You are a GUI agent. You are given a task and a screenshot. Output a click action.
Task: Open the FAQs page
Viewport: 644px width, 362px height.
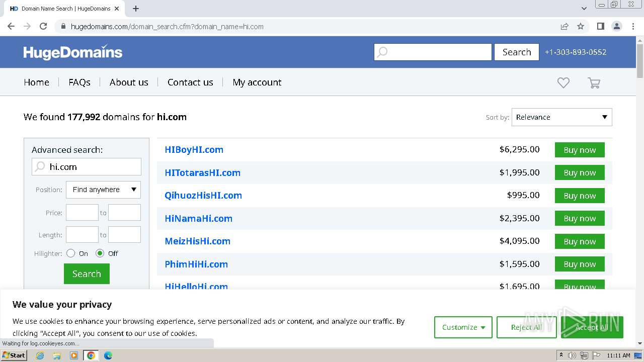point(79,82)
